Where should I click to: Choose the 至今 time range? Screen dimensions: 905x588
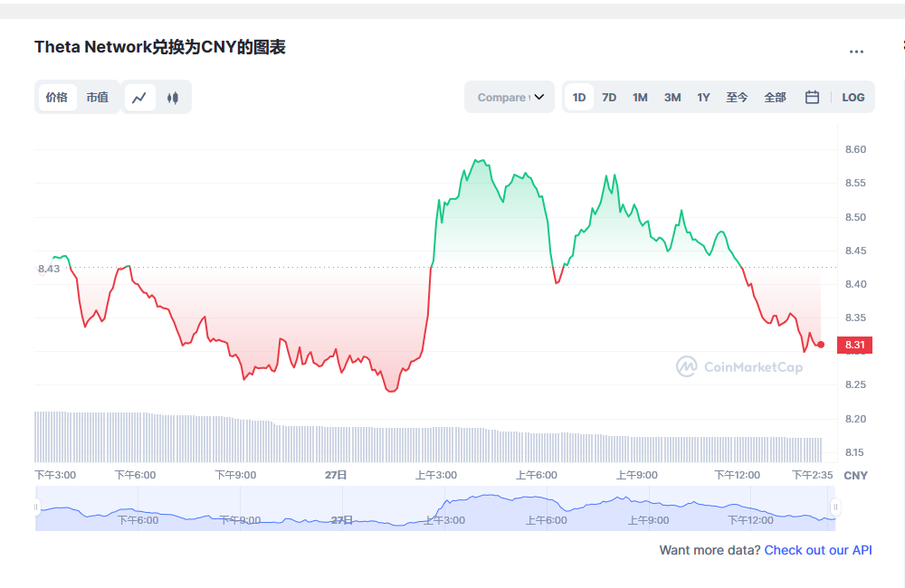point(737,98)
